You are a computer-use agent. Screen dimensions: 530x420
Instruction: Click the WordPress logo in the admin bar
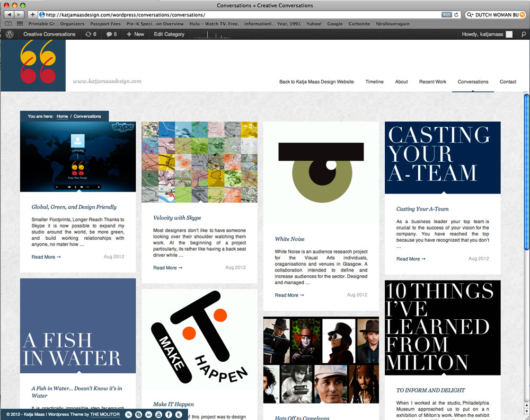[x=9, y=34]
